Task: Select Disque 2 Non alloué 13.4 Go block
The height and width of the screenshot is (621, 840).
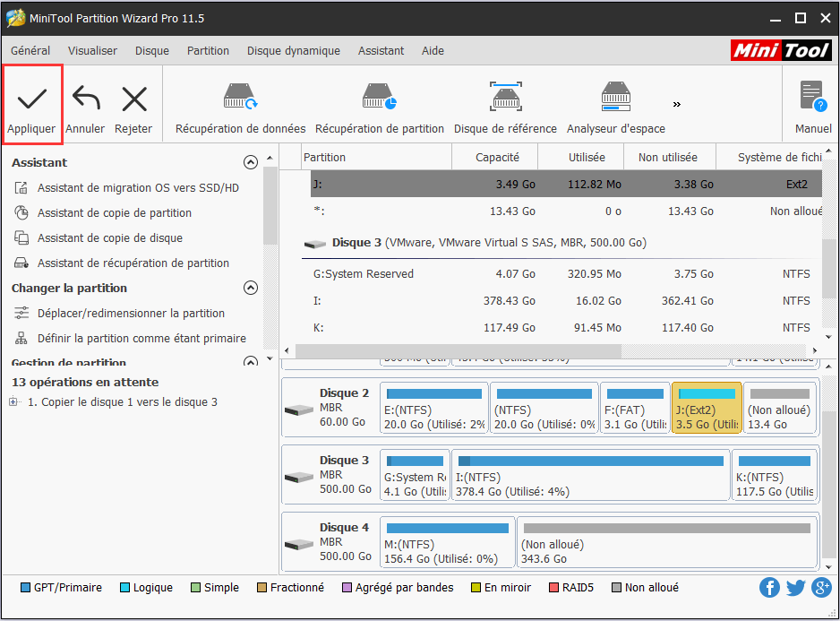Action: (x=779, y=408)
